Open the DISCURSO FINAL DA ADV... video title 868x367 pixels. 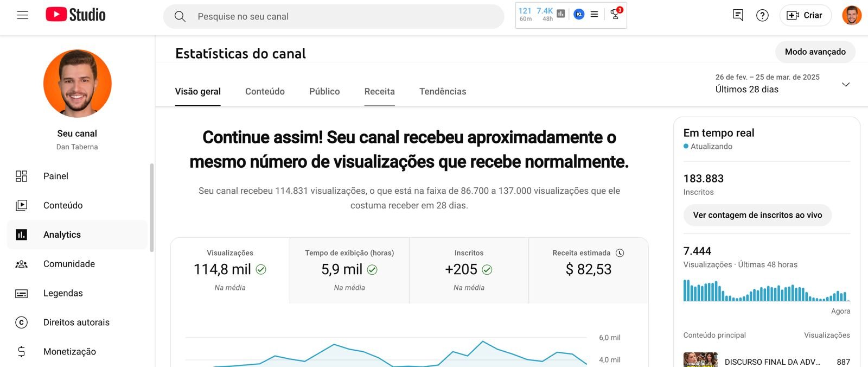(x=773, y=362)
